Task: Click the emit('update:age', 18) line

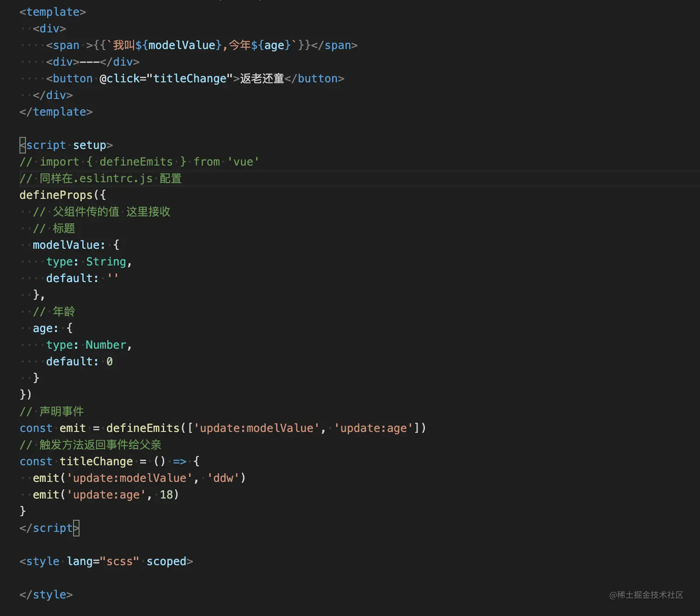Action: coord(106,496)
